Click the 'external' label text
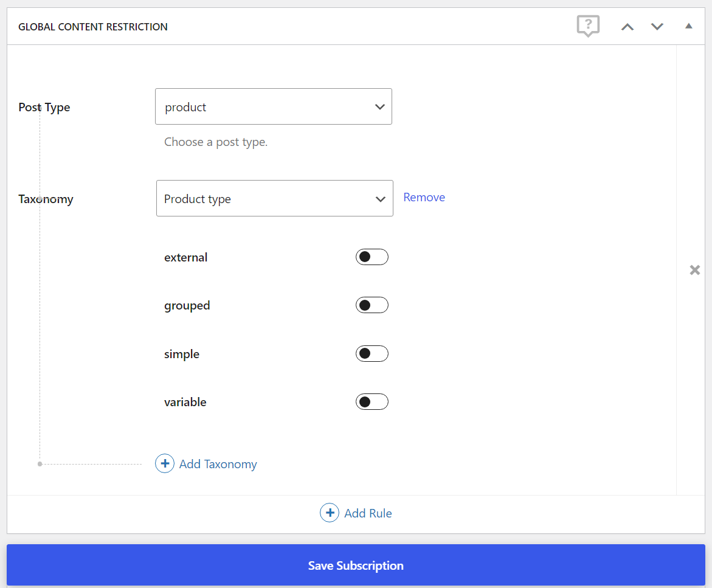 pyautogui.click(x=185, y=257)
